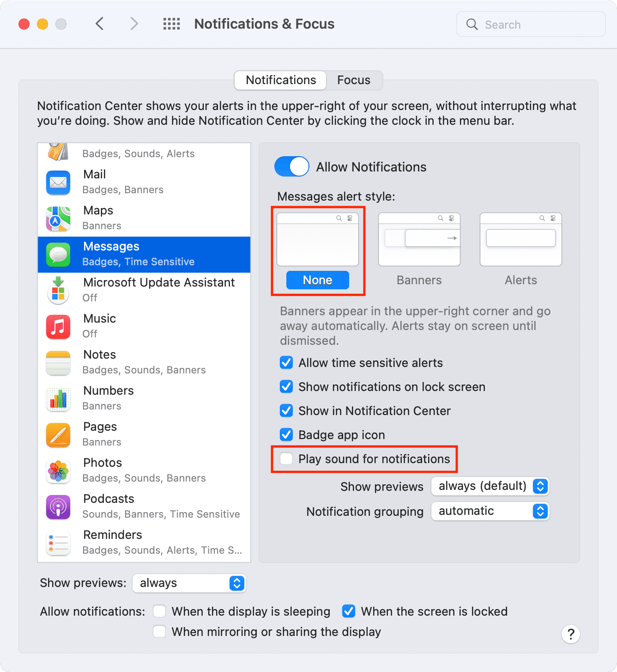Image resolution: width=617 pixels, height=672 pixels.
Task: Click the Search field
Action: [531, 24]
